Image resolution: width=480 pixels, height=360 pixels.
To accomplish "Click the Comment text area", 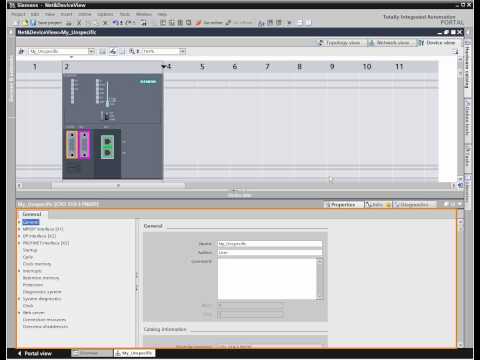I will tap(267, 279).
